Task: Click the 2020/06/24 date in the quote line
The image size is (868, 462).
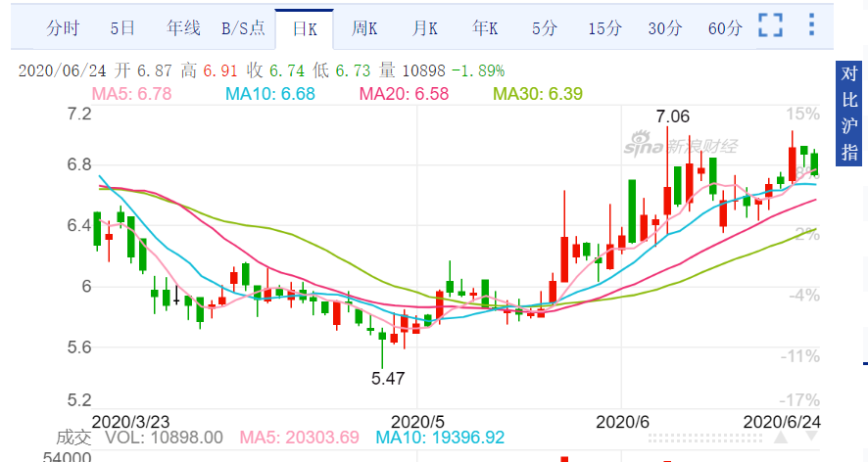Action: [x=62, y=70]
